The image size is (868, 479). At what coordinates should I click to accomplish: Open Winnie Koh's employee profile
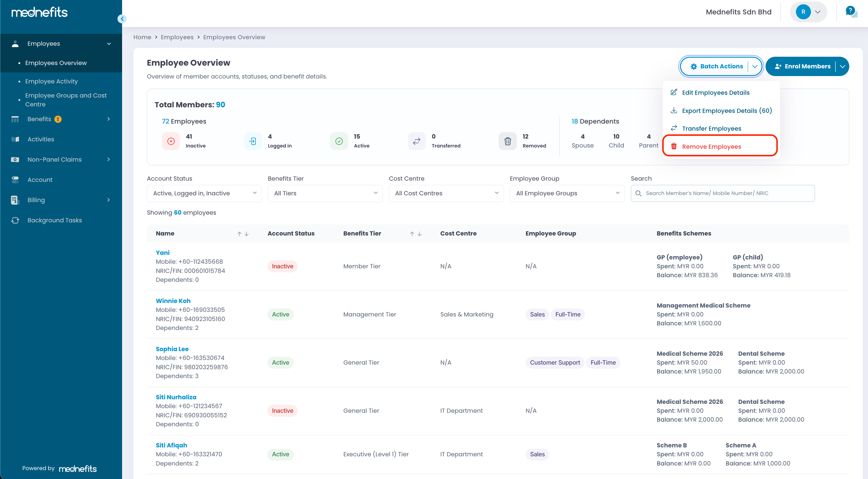click(x=173, y=301)
